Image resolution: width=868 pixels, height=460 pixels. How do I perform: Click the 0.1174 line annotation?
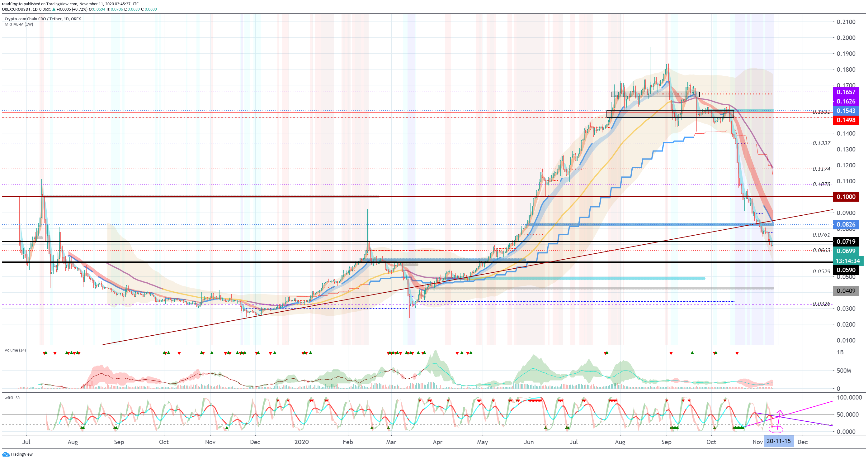[821, 169]
